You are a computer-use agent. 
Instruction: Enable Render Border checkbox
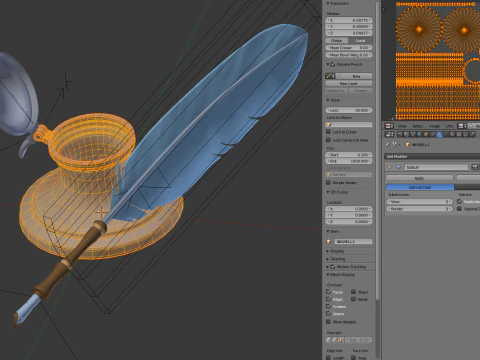click(x=328, y=183)
